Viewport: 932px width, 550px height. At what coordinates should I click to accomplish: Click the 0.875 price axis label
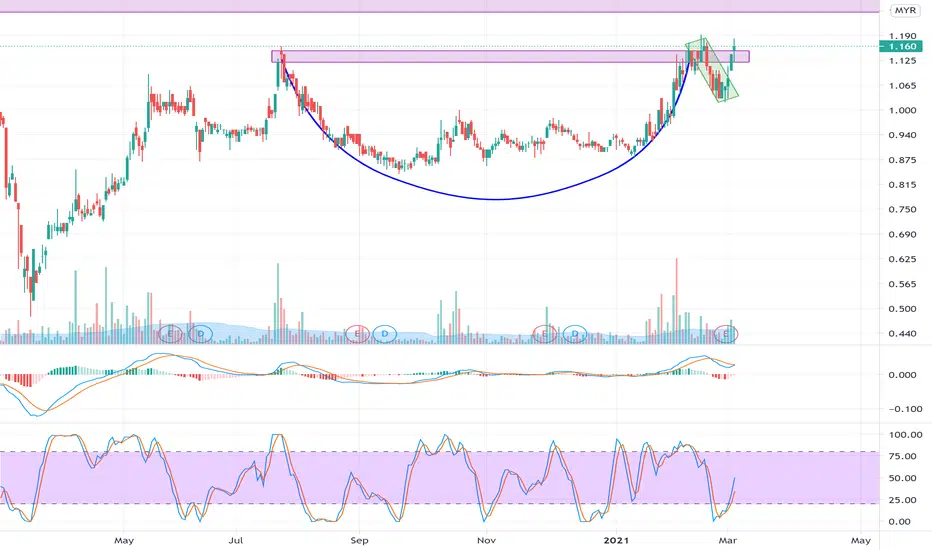(x=902, y=160)
